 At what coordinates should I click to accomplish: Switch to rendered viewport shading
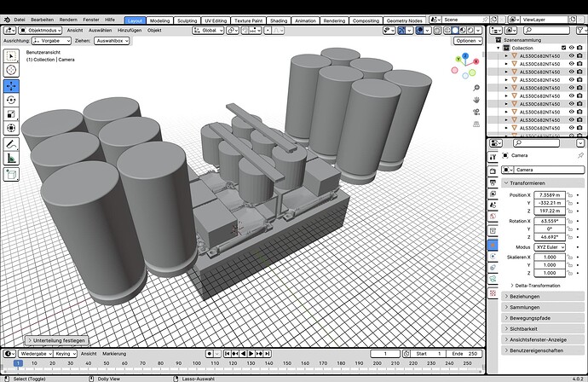pyautogui.click(x=470, y=31)
